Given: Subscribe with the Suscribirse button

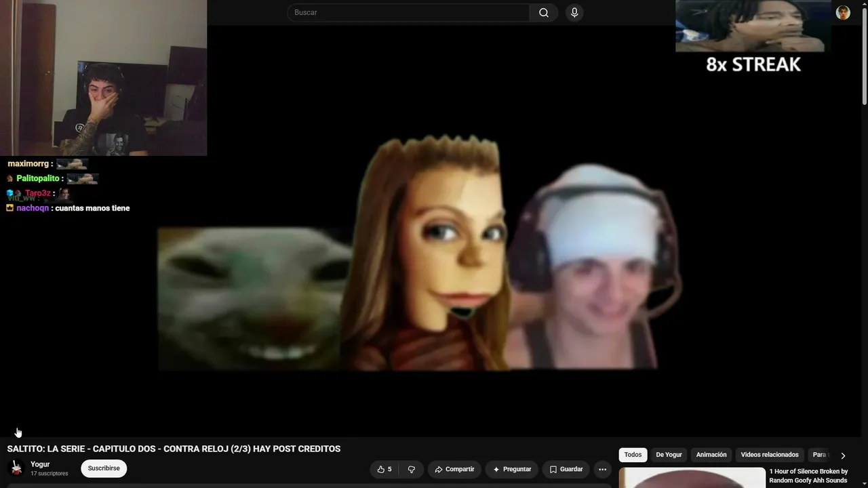Looking at the screenshot, I should (x=104, y=468).
